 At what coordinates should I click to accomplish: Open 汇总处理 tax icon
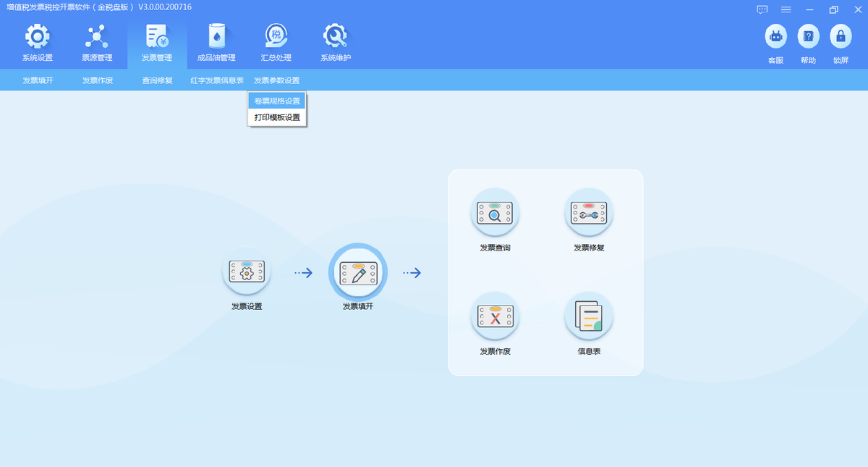point(276,36)
